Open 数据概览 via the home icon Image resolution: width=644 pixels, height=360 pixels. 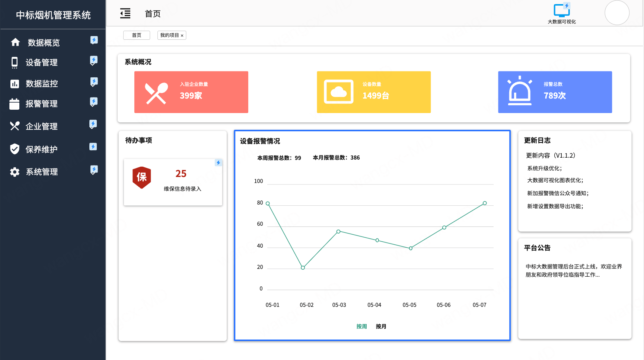point(15,42)
